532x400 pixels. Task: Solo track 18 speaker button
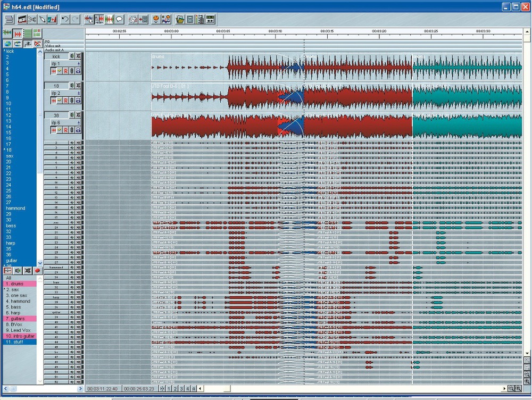click(x=72, y=86)
